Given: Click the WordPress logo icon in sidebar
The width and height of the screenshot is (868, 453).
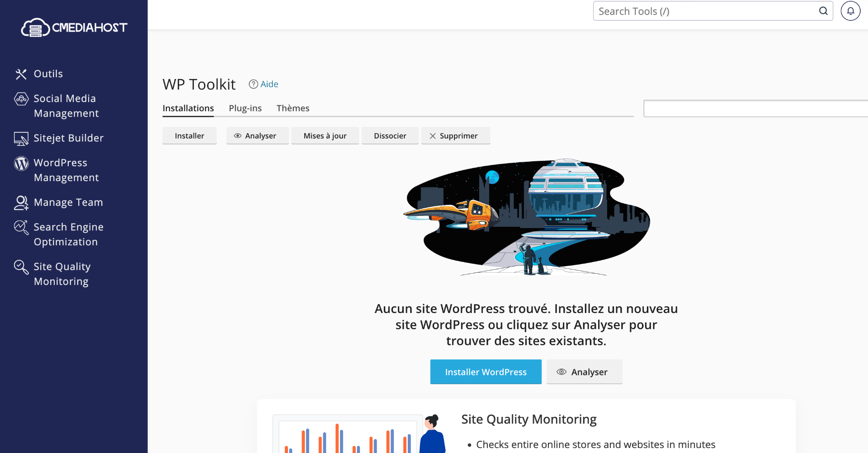Looking at the screenshot, I should (x=21, y=163).
